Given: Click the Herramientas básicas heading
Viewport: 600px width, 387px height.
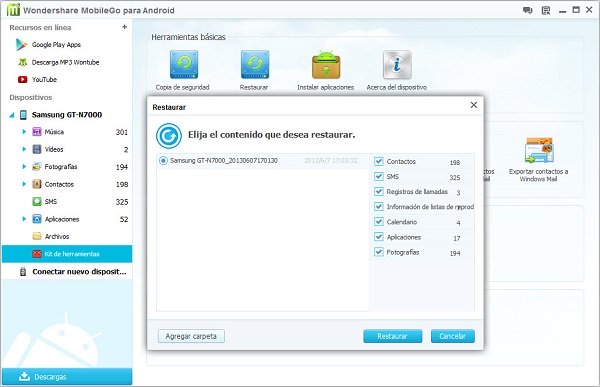Looking at the screenshot, I should coord(188,37).
